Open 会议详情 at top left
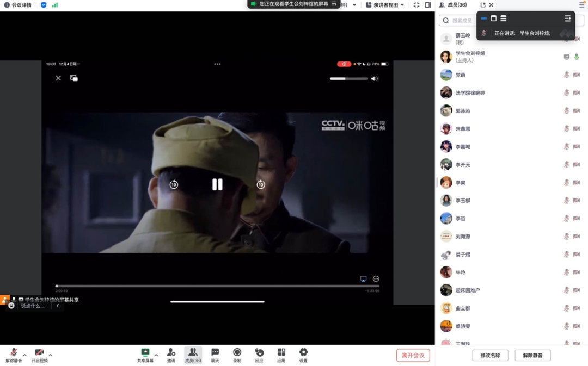 tap(18, 5)
